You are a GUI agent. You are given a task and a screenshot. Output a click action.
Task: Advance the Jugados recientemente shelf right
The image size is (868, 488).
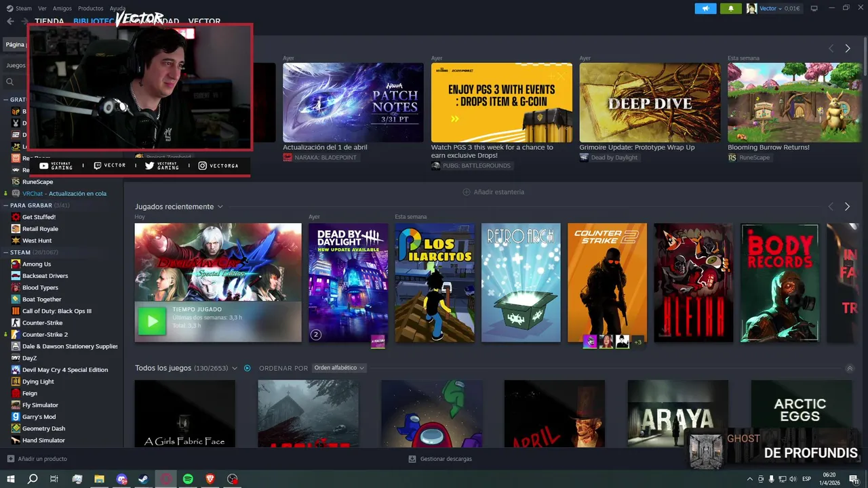847,206
